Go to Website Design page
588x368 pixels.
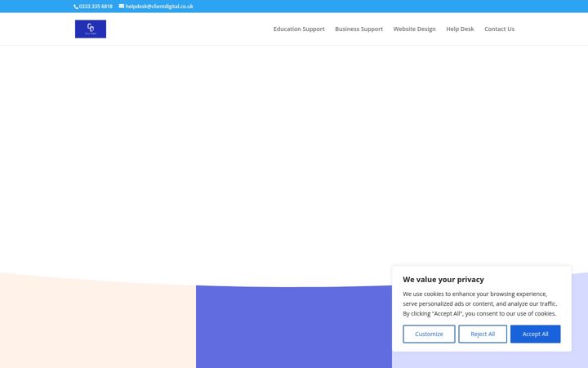coord(414,29)
